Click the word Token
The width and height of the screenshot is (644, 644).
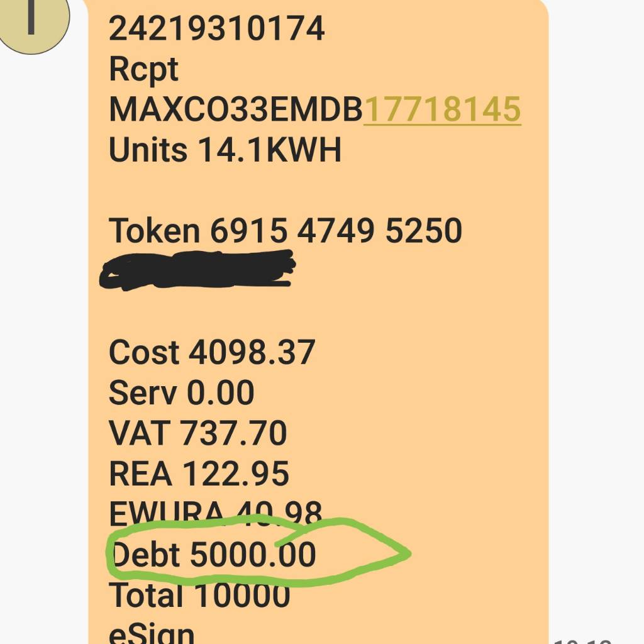pos(154,231)
